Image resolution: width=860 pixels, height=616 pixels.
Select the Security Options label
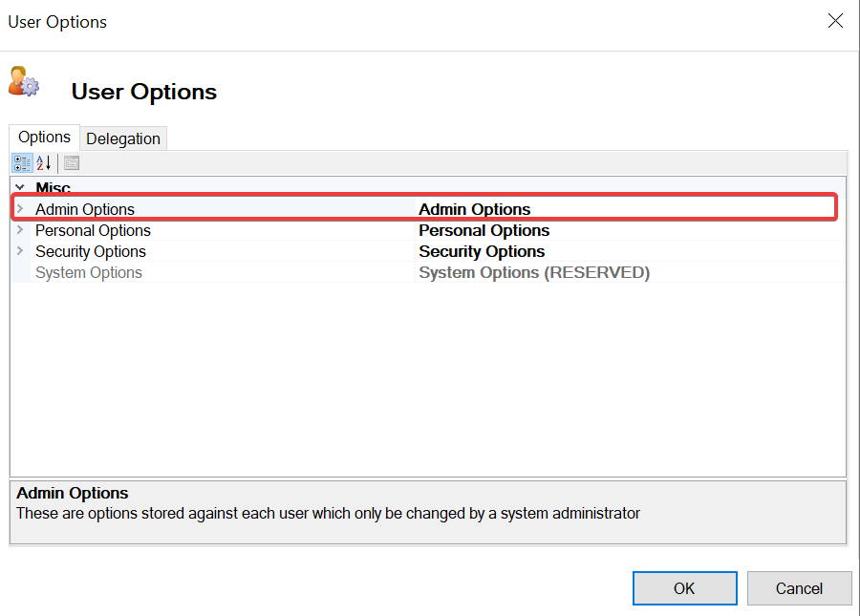(91, 251)
